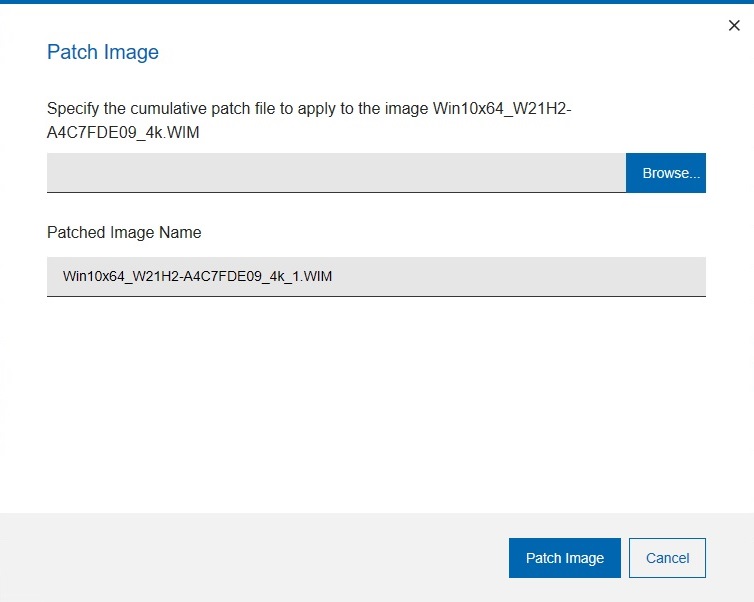Open file browser for the patch file
Viewport: 754px width, 602px height.
pos(666,173)
